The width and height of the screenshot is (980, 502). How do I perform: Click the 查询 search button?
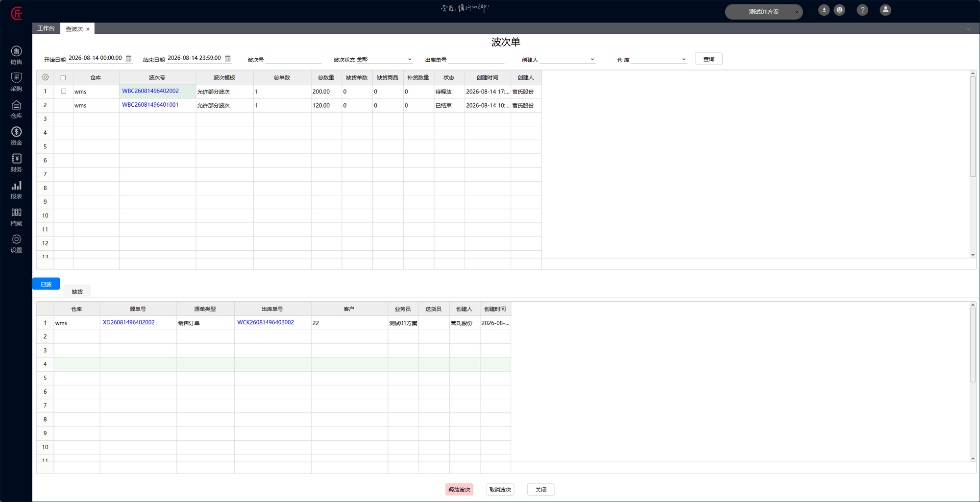click(709, 59)
